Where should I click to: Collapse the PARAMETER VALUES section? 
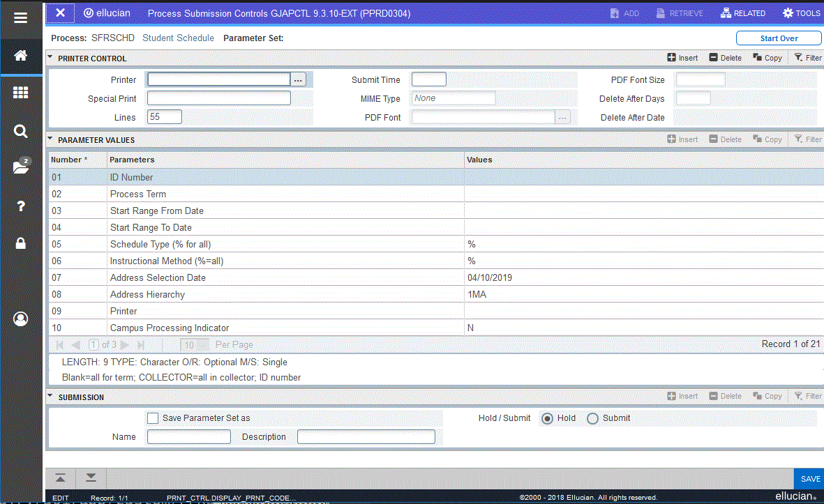coord(50,139)
